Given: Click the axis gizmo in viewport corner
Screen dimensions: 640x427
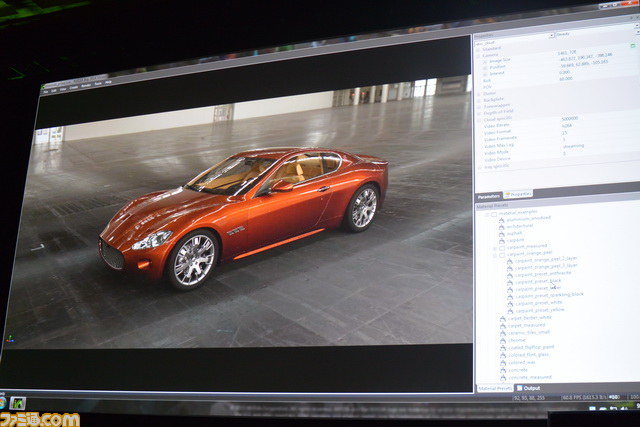Looking at the screenshot, I should [x=10, y=338].
